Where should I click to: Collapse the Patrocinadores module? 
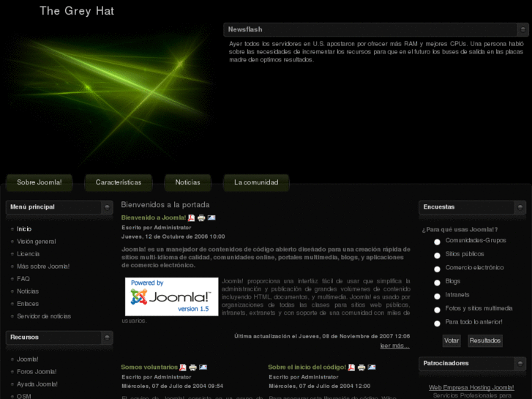click(x=520, y=363)
